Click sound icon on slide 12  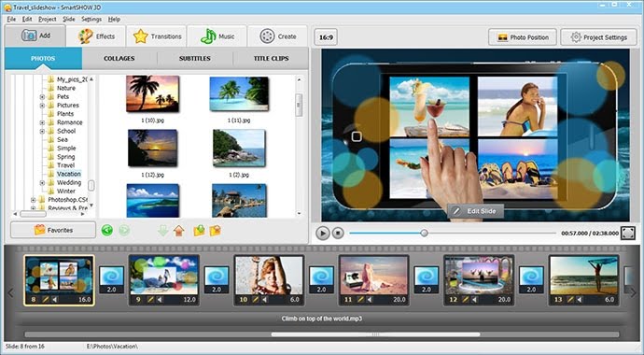(474, 300)
